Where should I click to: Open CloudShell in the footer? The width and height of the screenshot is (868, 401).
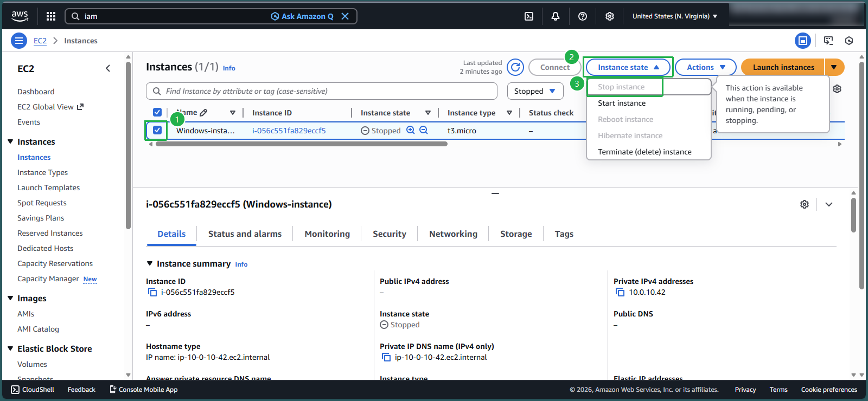(x=33, y=390)
